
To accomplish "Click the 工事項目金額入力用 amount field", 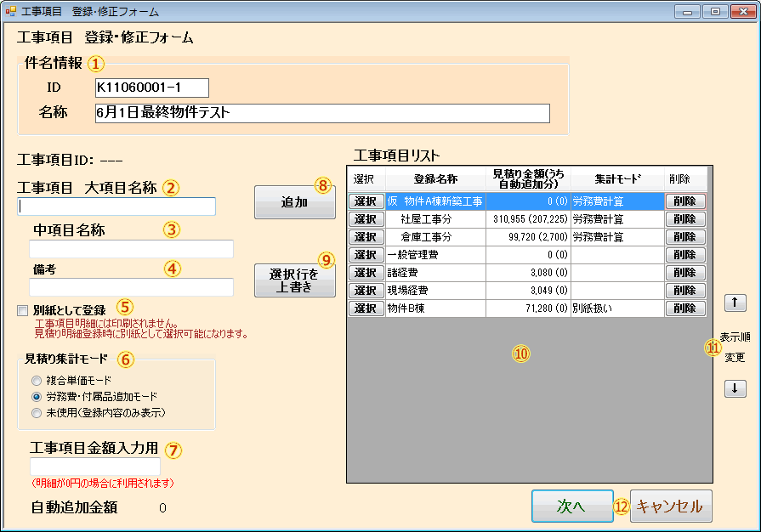I will tap(95, 467).
